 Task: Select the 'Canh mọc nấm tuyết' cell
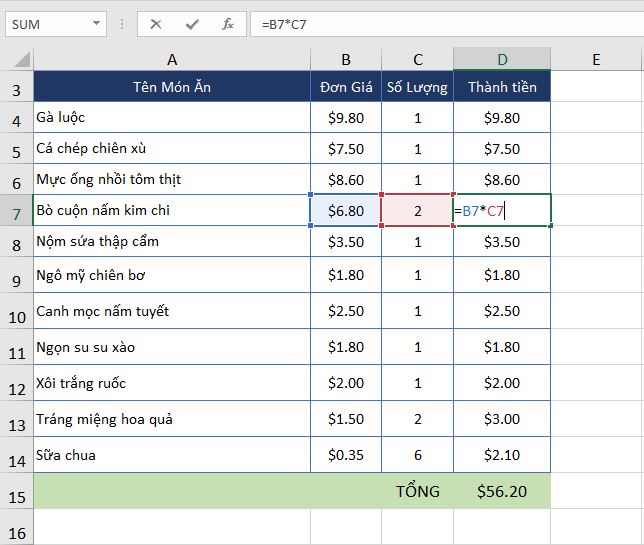[x=172, y=311]
